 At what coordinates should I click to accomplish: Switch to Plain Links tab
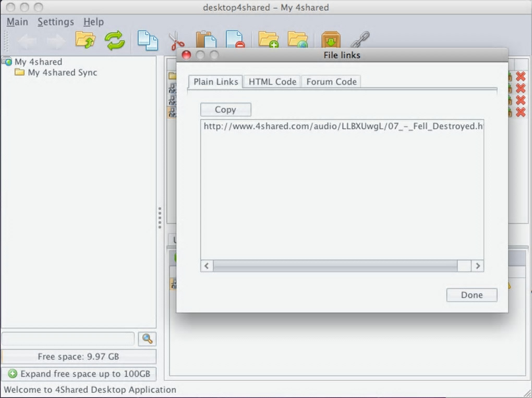(x=216, y=82)
